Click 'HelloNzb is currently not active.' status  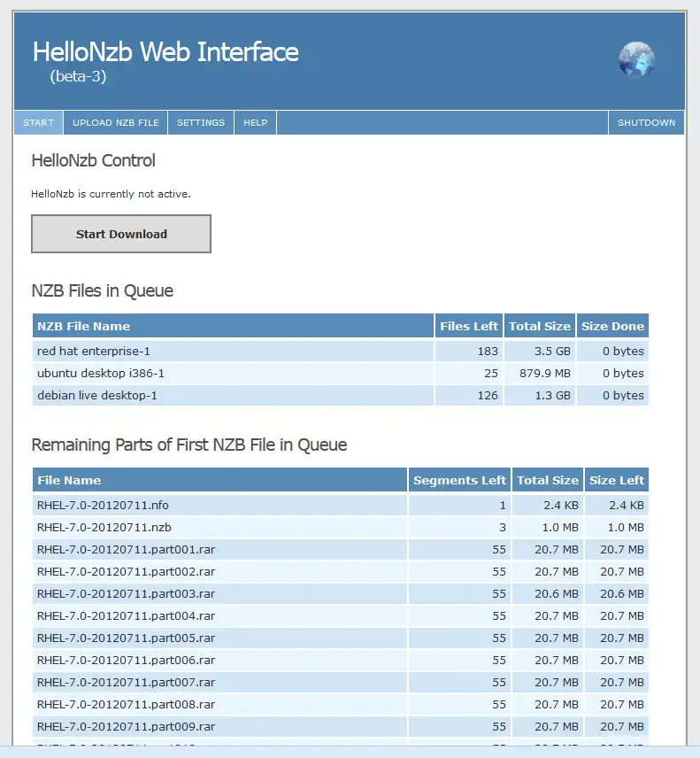point(112,194)
